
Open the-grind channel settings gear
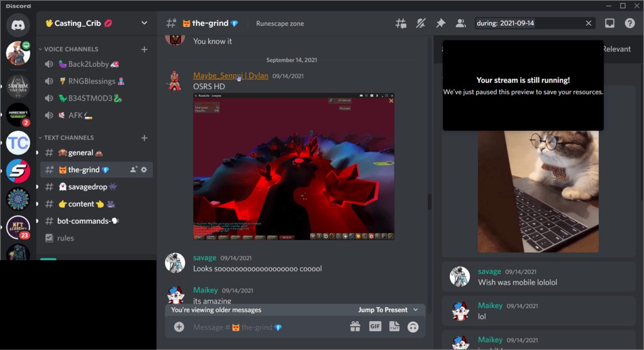click(x=144, y=170)
